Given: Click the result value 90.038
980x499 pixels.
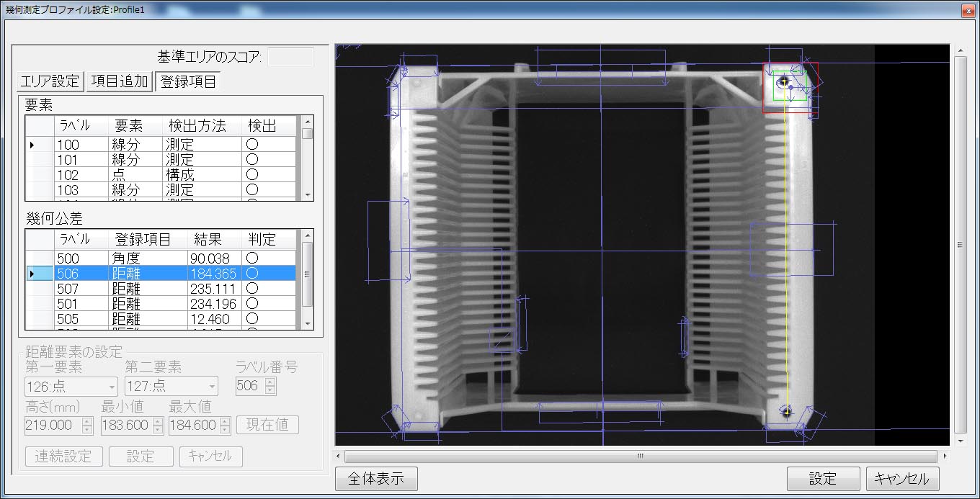Looking at the screenshot, I should coord(215,259).
